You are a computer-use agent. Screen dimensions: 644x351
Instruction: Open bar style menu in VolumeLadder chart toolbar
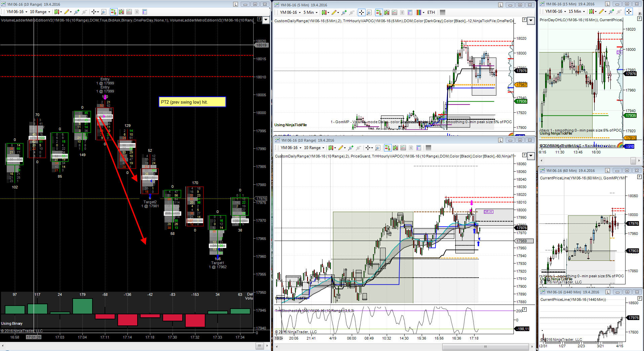point(58,12)
